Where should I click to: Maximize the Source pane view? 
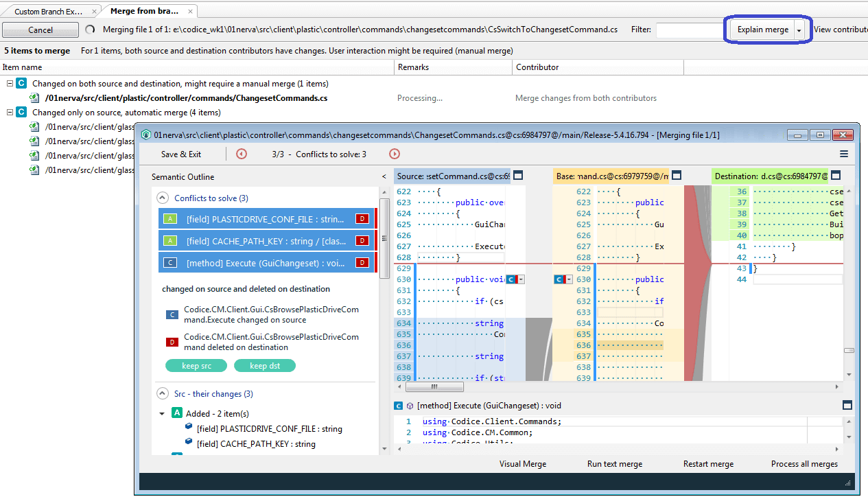517,175
